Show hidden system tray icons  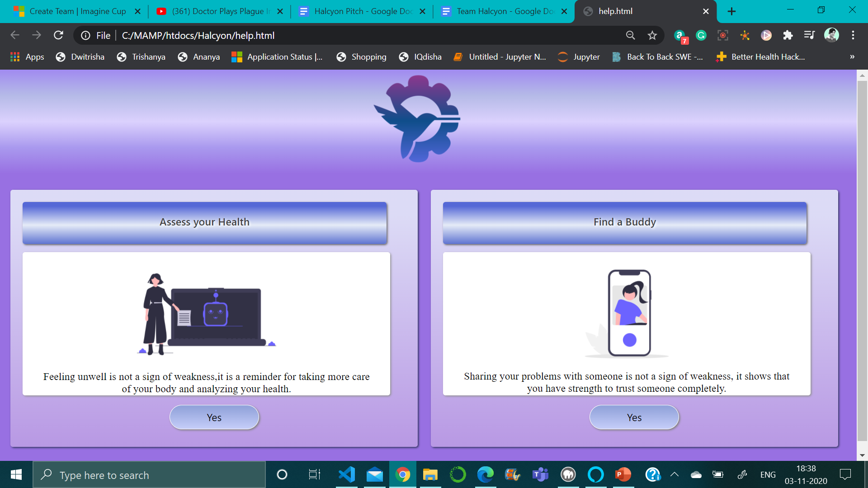point(675,474)
